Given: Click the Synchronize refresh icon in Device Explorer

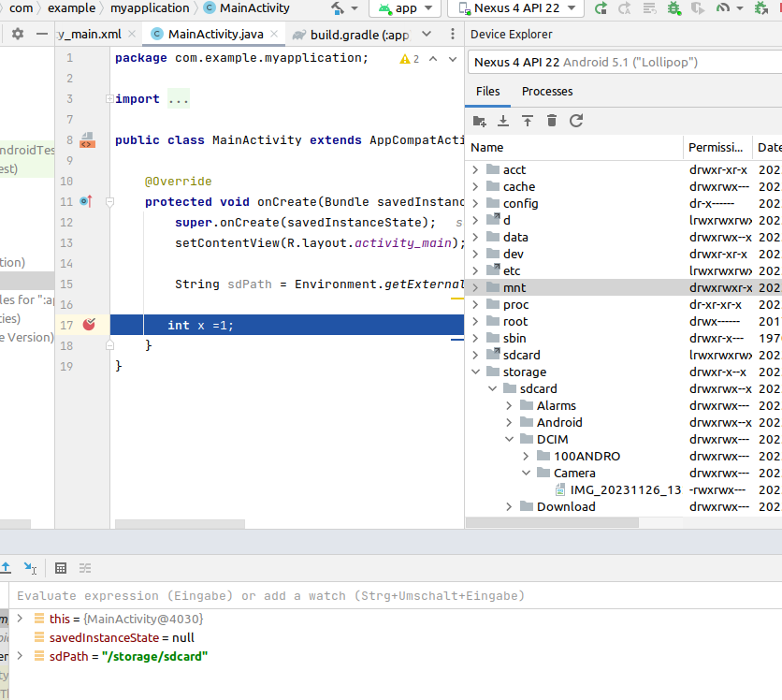Looking at the screenshot, I should tap(576, 121).
